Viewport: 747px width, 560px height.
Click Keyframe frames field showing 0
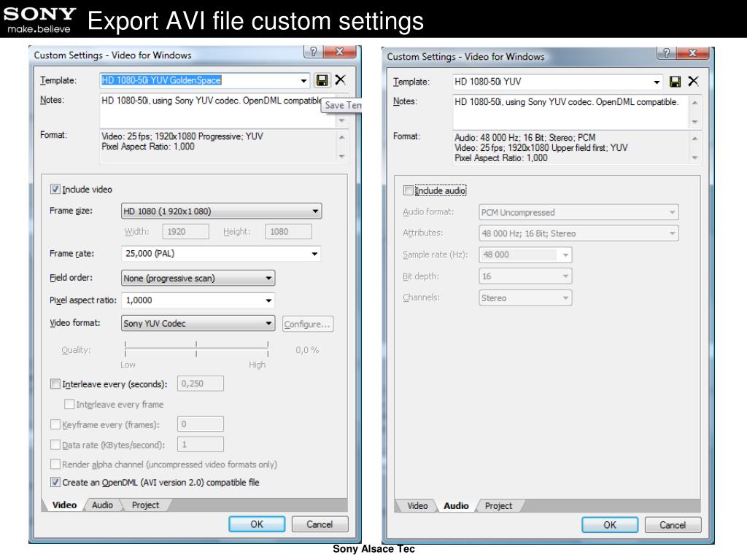pos(200,424)
